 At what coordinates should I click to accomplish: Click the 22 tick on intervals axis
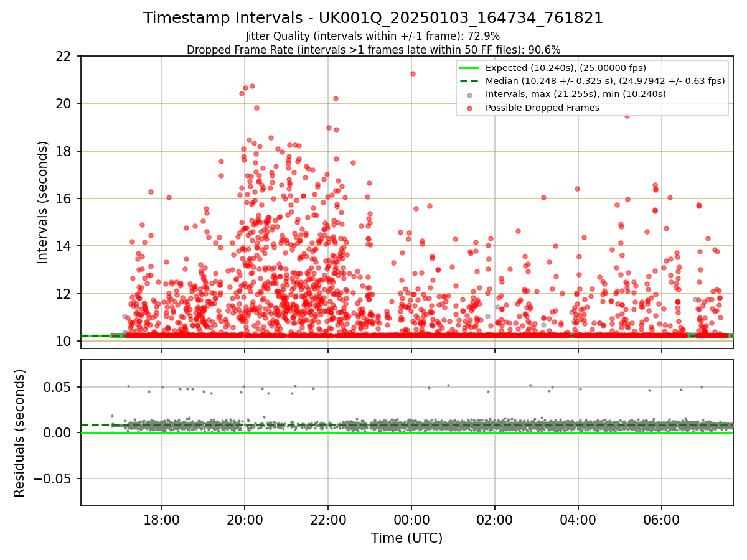[x=65, y=56]
